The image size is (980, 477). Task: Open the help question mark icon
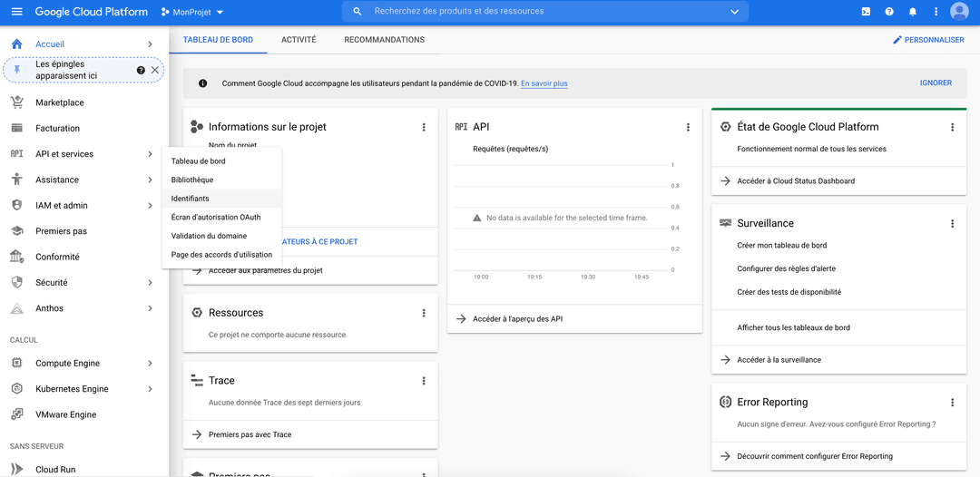tap(889, 12)
